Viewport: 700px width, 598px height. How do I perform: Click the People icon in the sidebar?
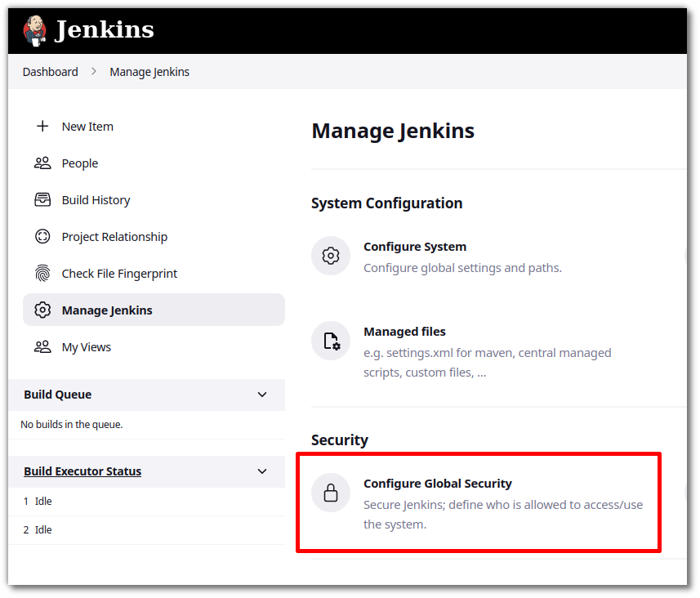click(x=42, y=163)
